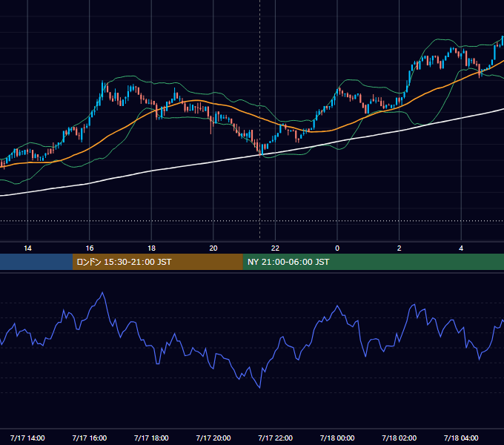Click the hour label 20 on price chart axis
Viewport: 504px width, 445px height.
213,248
